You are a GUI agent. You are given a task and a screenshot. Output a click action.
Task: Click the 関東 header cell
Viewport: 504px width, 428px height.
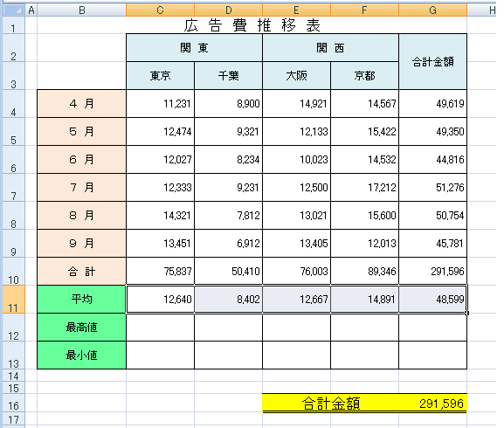(194, 47)
